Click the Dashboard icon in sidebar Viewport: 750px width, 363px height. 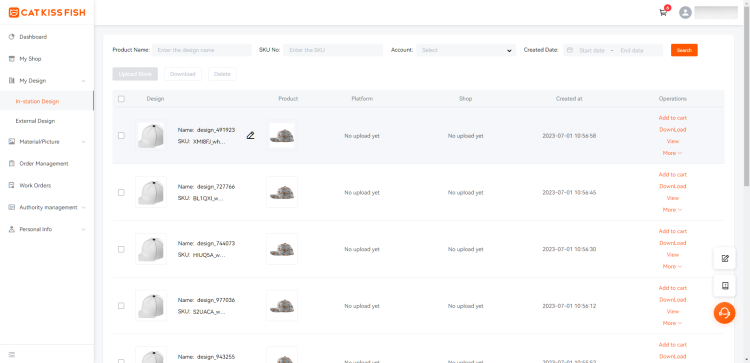[12, 37]
